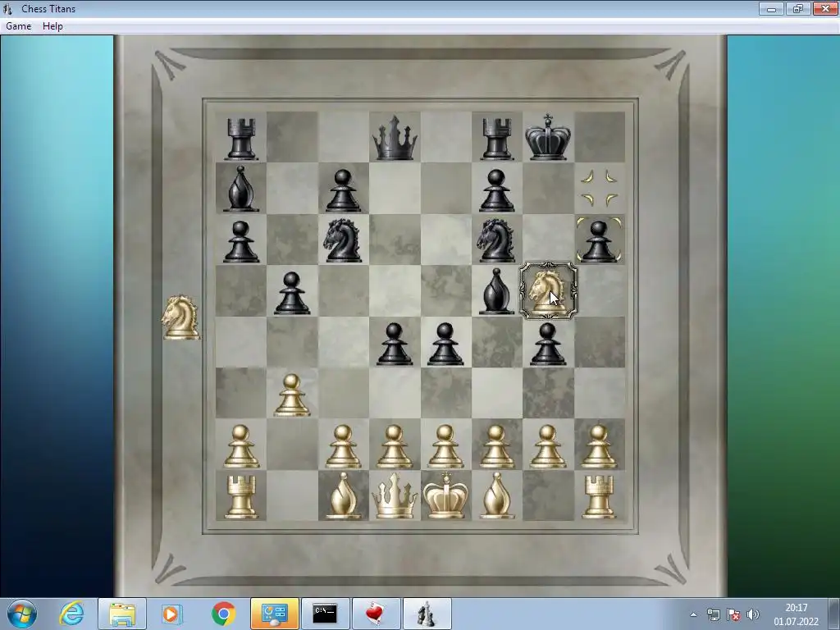Click the black bishop on a7

tap(241, 189)
